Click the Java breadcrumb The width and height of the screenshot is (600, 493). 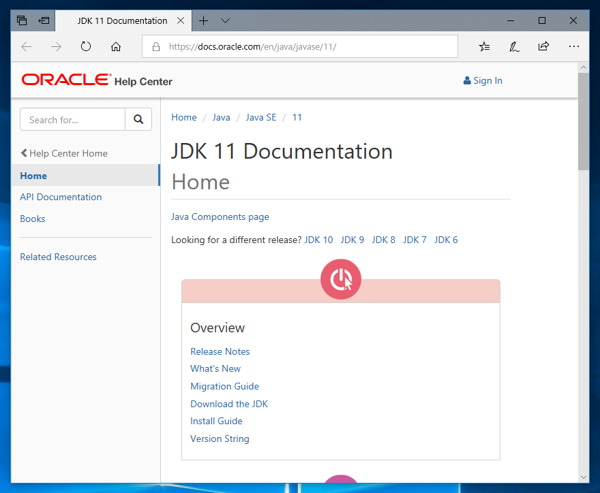click(x=221, y=118)
